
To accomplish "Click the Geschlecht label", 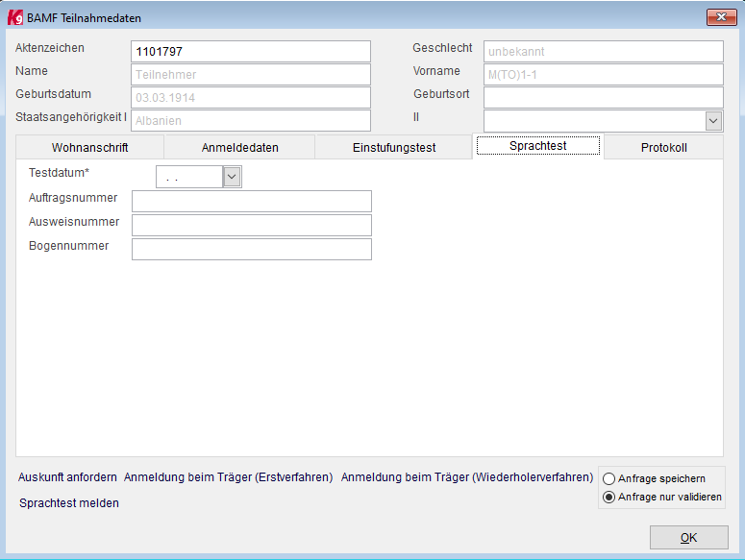I will (442, 48).
